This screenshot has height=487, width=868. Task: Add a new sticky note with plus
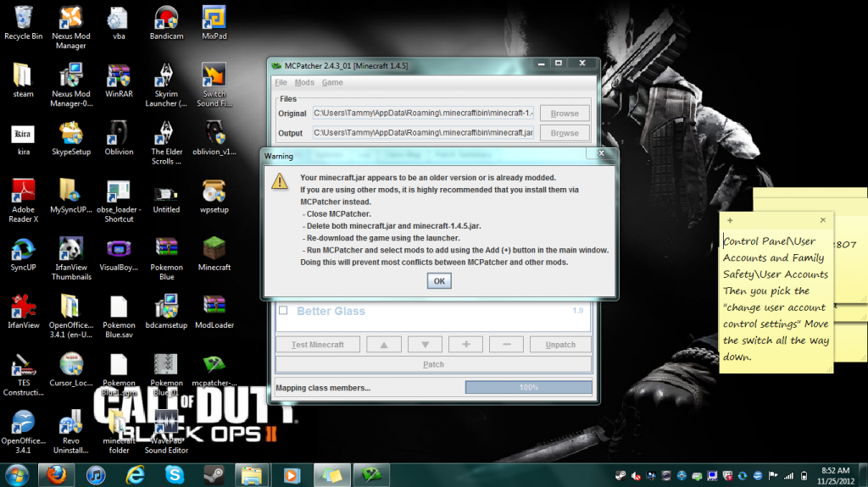coord(730,220)
